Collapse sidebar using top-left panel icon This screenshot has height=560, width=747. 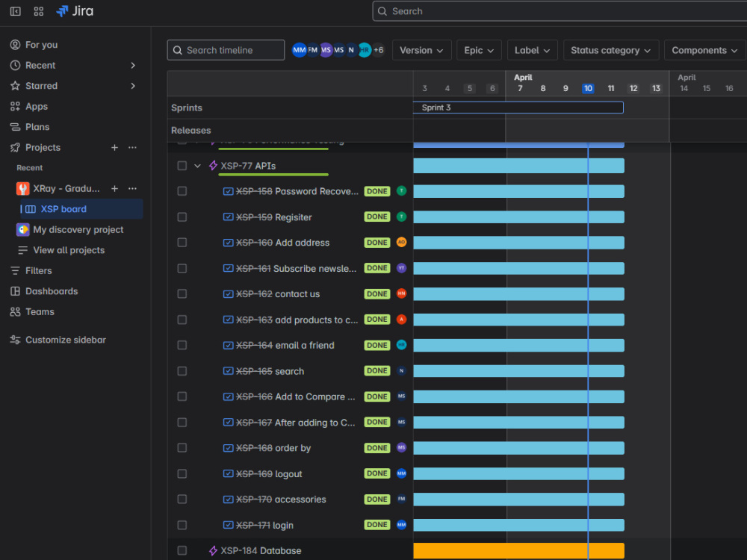click(x=15, y=11)
